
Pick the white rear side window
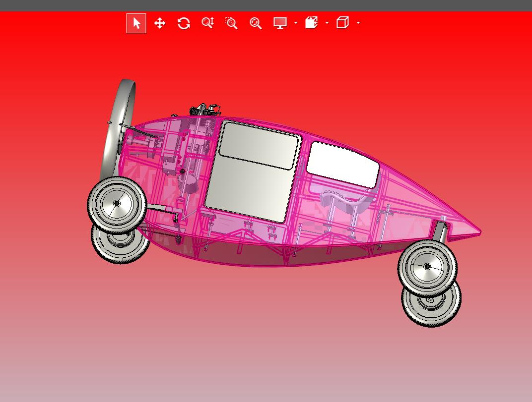[343, 165]
